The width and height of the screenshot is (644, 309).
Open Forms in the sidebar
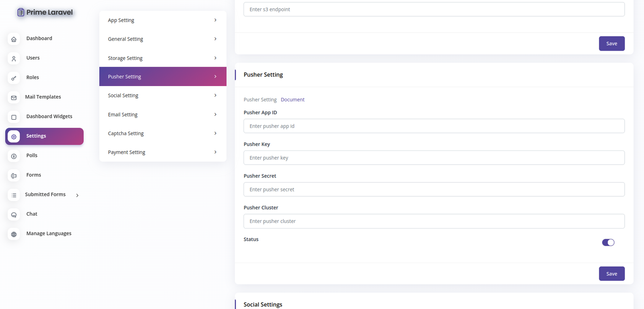[34, 175]
